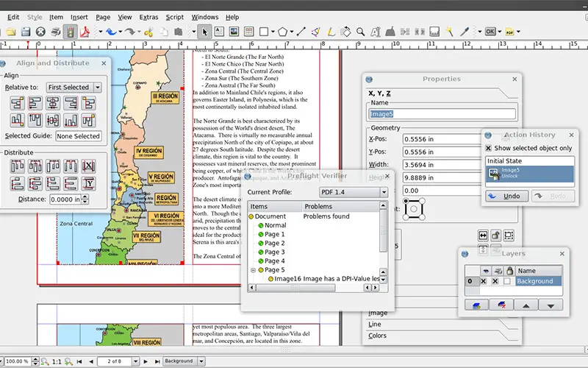Click the Save as PDF icon

[x=85, y=32]
